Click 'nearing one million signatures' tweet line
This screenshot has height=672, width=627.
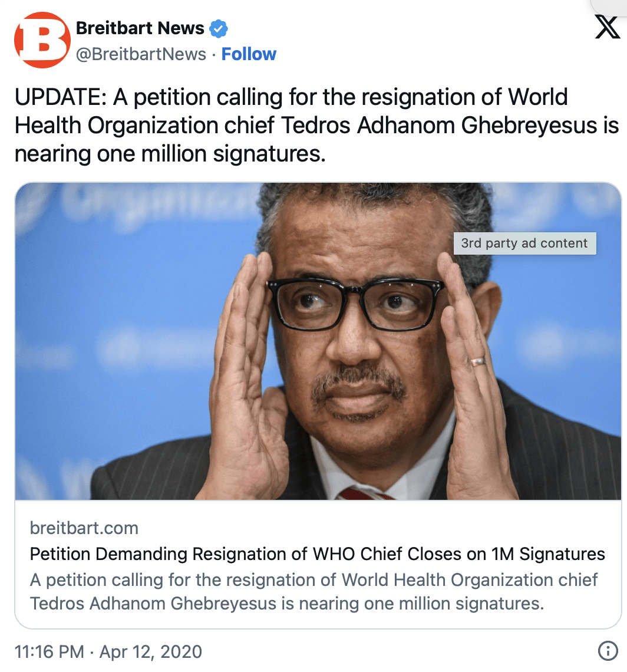point(170,154)
